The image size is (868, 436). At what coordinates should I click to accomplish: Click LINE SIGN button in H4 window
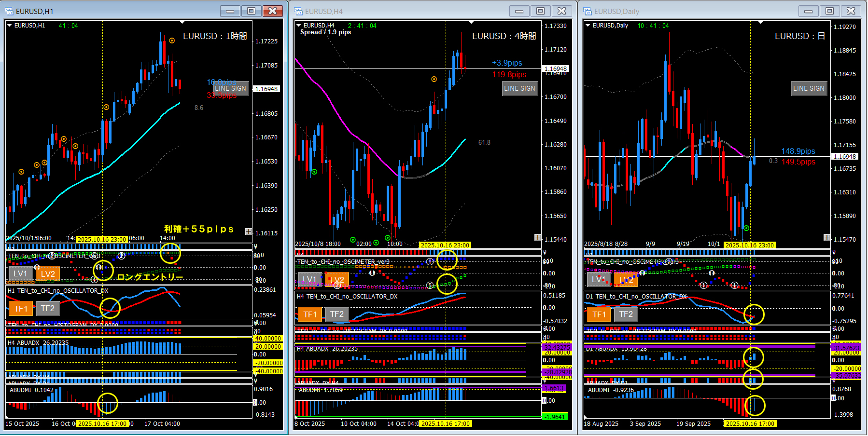tap(520, 88)
